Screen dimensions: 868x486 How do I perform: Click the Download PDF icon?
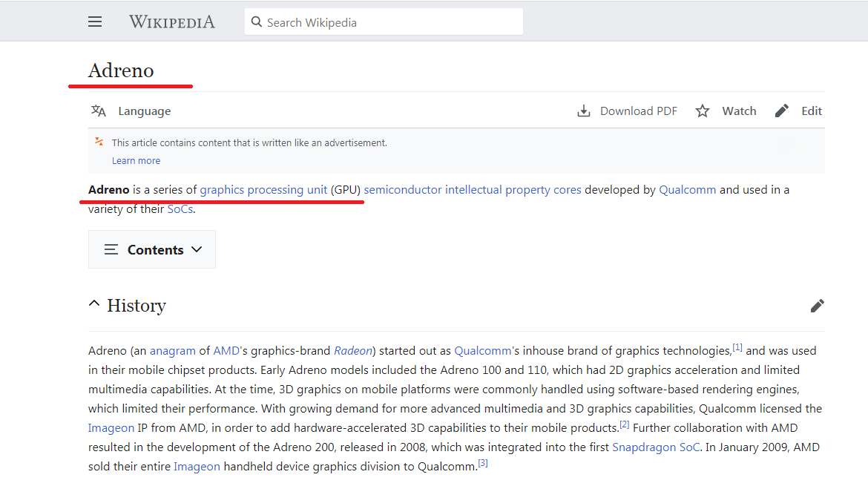[x=584, y=111]
